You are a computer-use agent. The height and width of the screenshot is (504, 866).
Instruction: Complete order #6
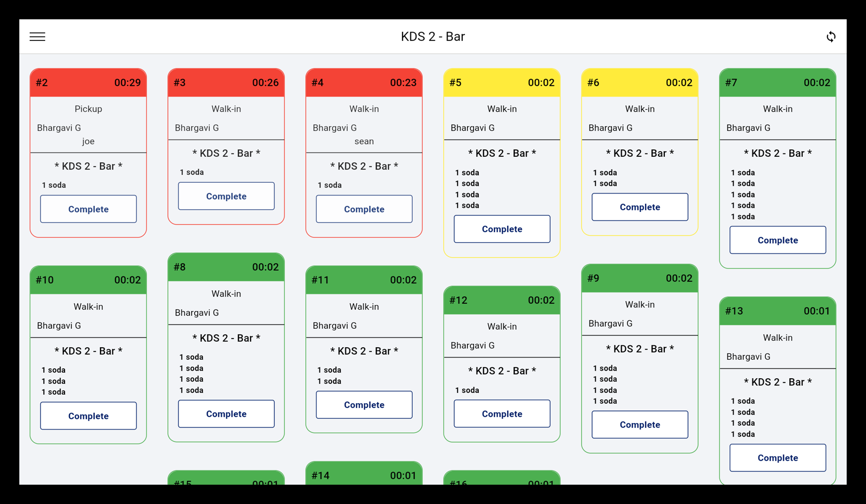point(639,207)
